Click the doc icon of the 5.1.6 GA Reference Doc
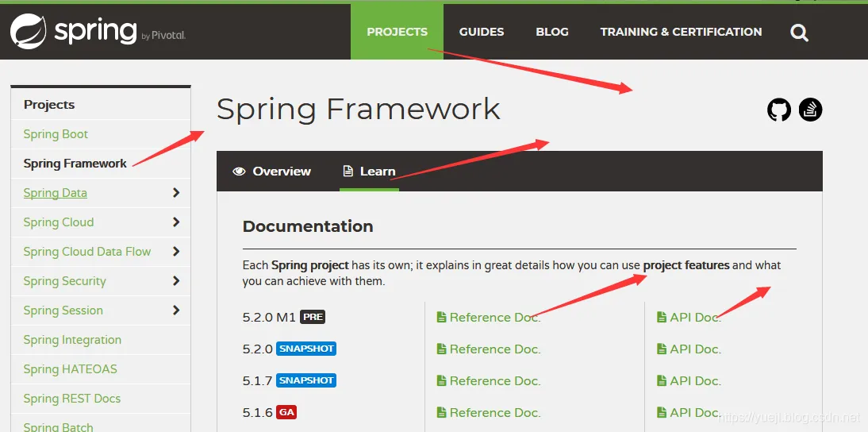The image size is (868, 432). point(441,413)
